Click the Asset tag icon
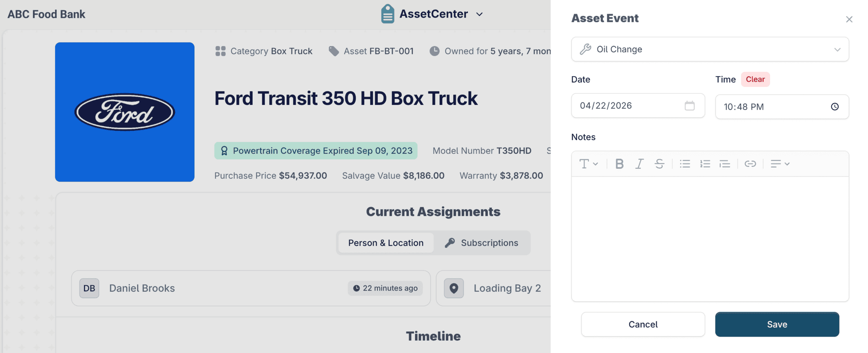 pos(334,51)
